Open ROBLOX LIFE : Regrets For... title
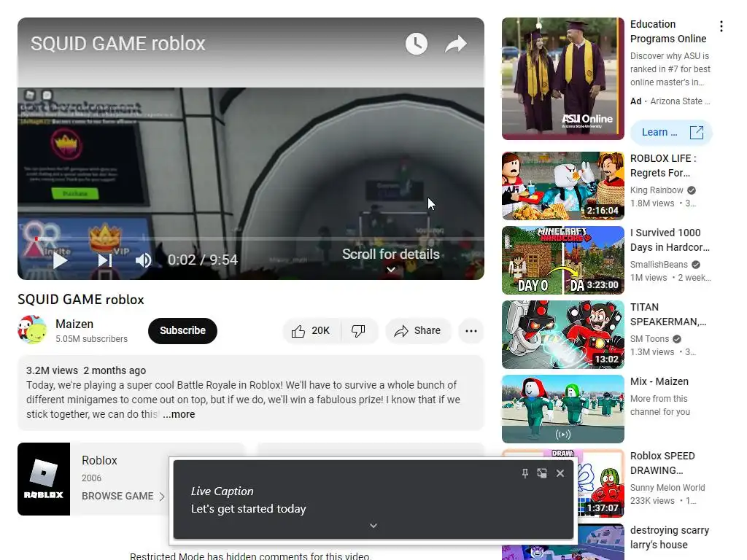This screenshot has height=560, width=747. point(664,166)
